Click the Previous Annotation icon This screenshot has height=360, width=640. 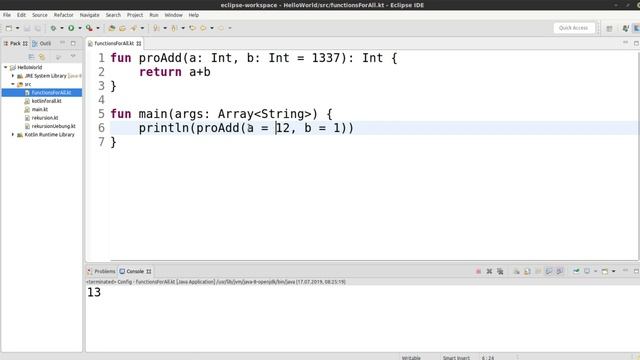[174, 28]
